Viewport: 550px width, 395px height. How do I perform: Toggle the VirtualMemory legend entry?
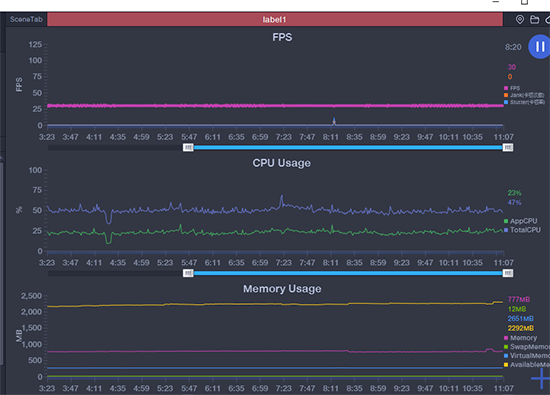tap(526, 355)
